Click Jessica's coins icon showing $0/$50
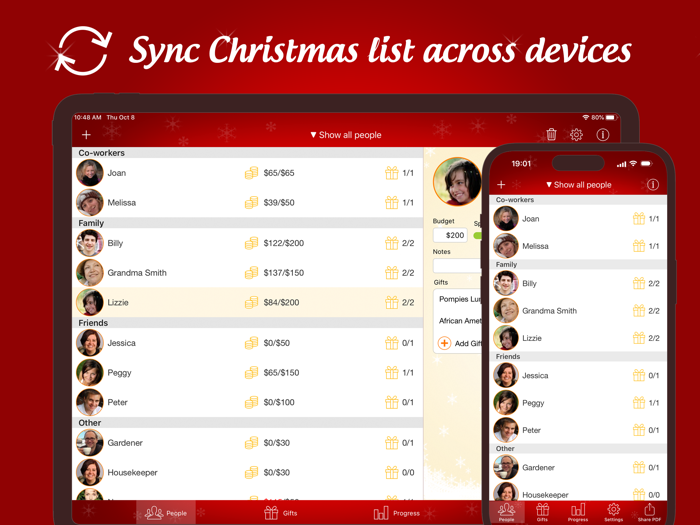The height and width of the screenshot is (525, 700). point(251,343)
